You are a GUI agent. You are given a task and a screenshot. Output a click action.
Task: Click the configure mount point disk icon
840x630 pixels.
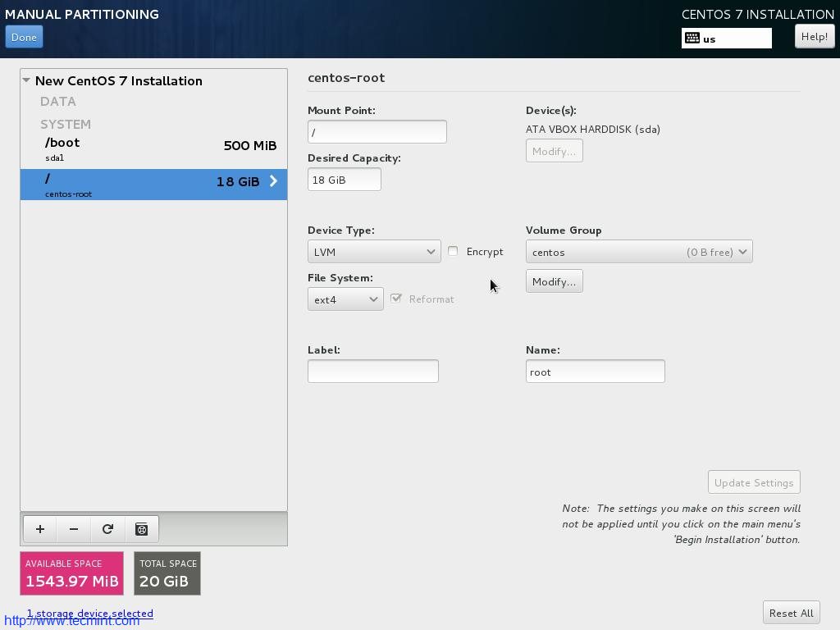[x=141, y=529]
